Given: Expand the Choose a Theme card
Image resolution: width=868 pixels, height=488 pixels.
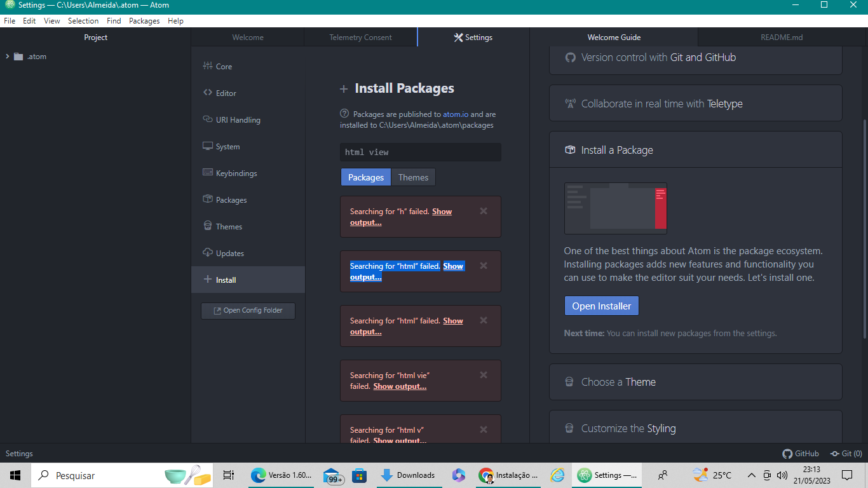Looking at the screenshot, I should pyautogui.click(x=696, y=382).
